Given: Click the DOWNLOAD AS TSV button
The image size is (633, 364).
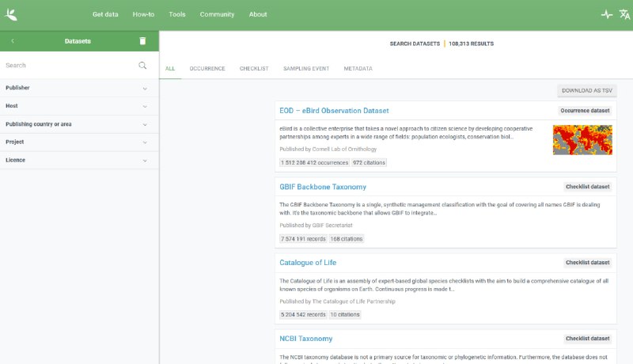Looking at the screenshot, I should tap(587, 90).
